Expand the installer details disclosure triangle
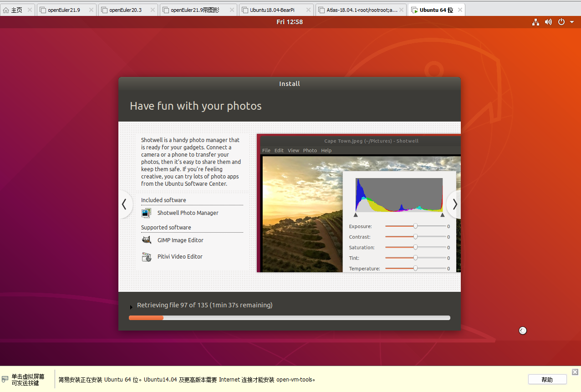The width and height of the screenshot is (581, 392). click(x=132, y=307)
